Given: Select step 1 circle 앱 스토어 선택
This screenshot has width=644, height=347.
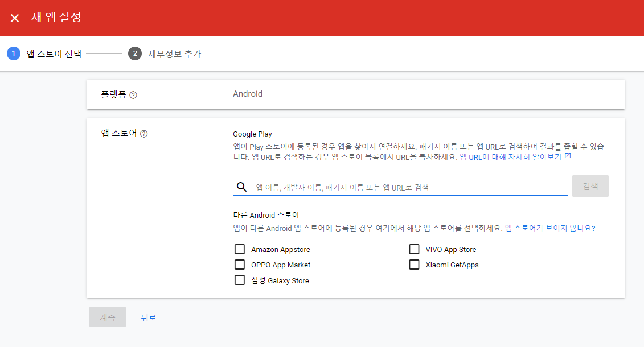Looking at the screenshot, I should (x=14, y=53).
